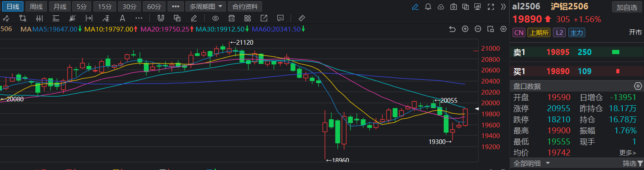
Task: Toggle fullscreen chart view
Action: tap(491, 7)
